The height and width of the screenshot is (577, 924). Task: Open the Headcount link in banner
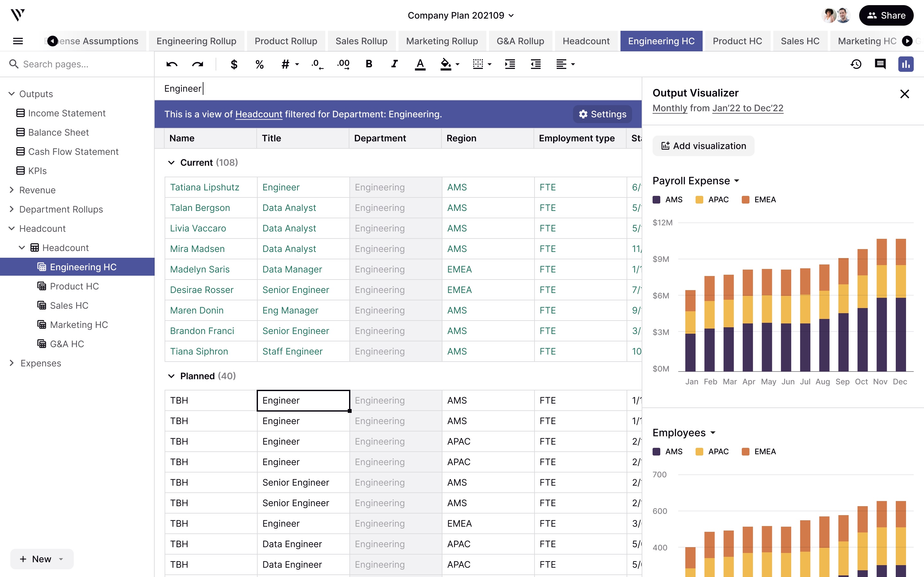259,114
